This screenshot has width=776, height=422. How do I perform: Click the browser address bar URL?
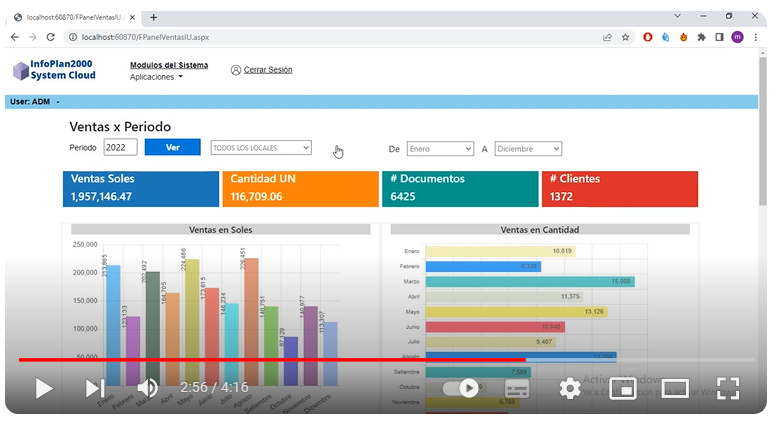pyautogui.click(x=146, y=37)
